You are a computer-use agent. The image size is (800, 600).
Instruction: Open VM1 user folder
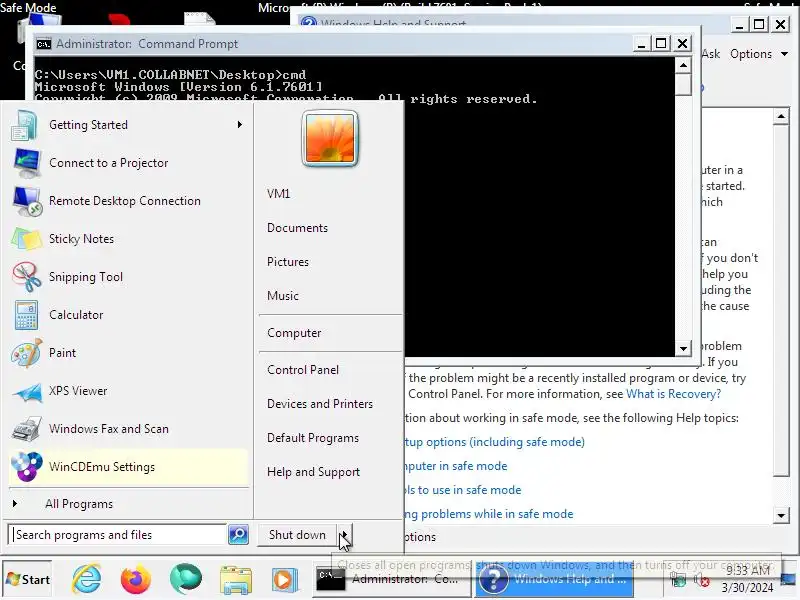279,194
